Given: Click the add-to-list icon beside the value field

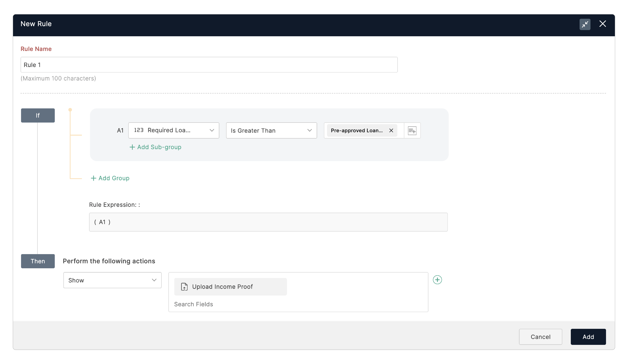Looking at the screenshot, I should [x=412, y=130].
